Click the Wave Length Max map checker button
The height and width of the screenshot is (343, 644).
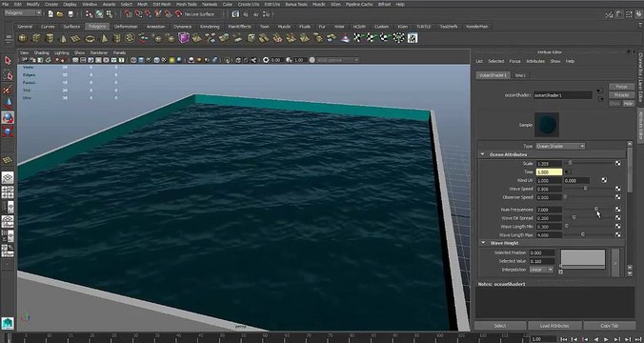click(x=617, y=235)
